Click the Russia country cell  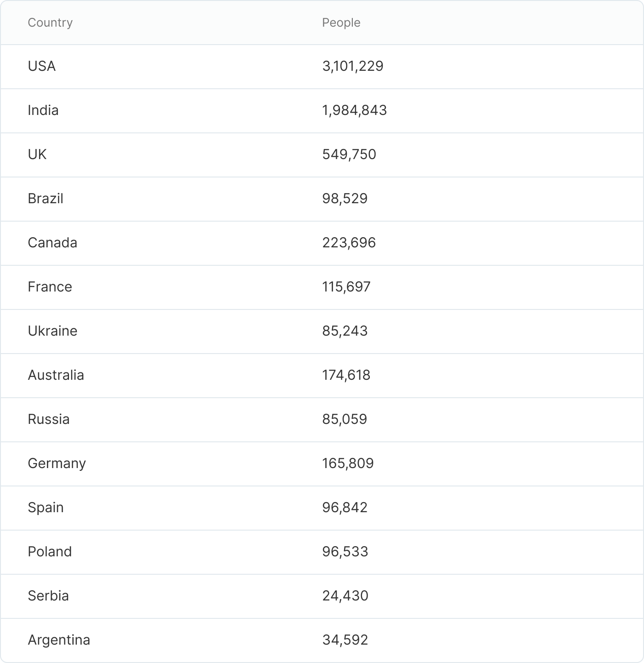point(49,419)
